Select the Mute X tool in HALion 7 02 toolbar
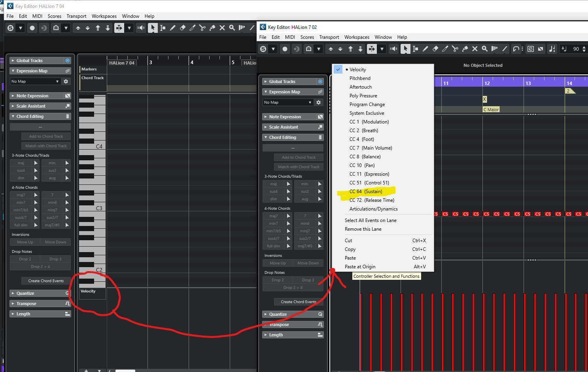The width and height of the screenshot is (588, 372). (475, 49)
